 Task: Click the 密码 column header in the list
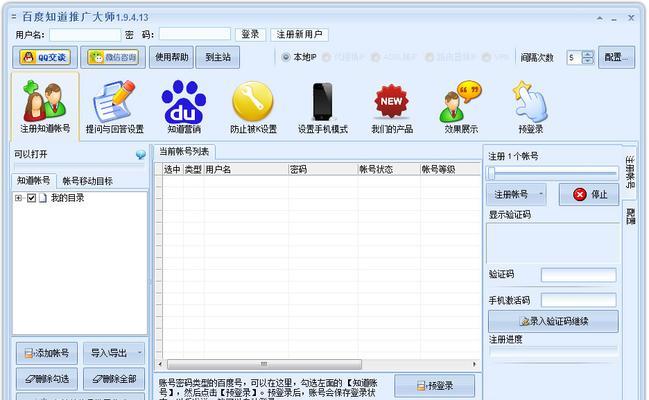pos(323,169)
